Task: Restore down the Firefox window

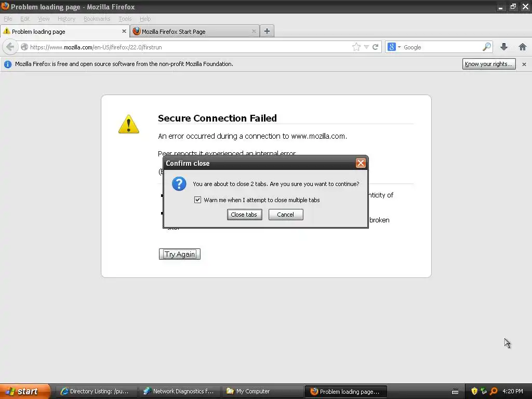Action: pyautogui.click(x=513, y=6)
